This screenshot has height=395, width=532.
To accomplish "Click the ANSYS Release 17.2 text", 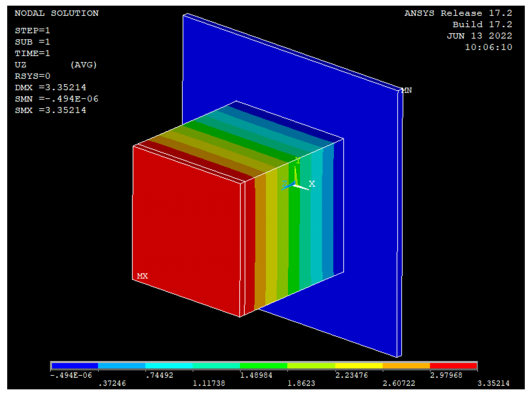I will (x=458, y=13).
